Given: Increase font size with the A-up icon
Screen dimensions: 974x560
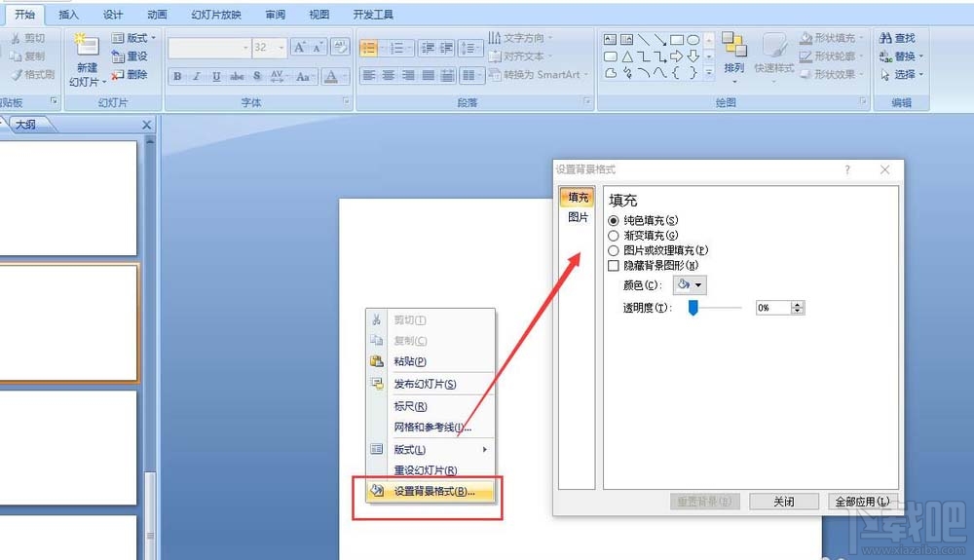Looking at the screenshot, I should tap(299, 47).
